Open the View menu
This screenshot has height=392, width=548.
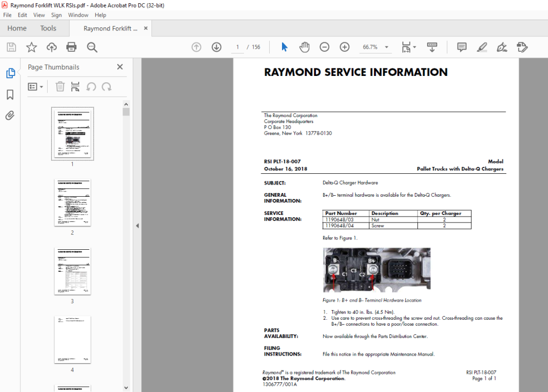click(x=39, y=15)
